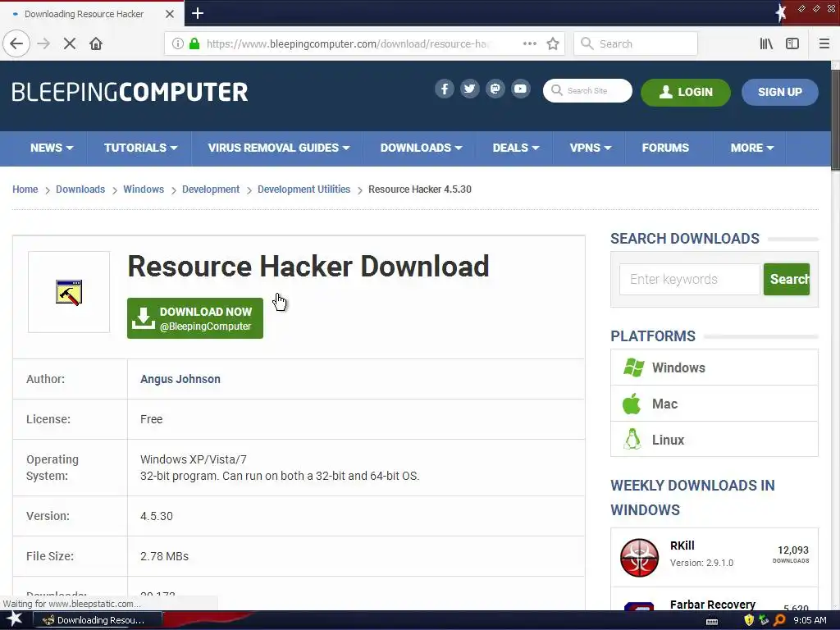Click DOWNLOAD NOW @BleepingComputer button
Viewport: 840px width, 630px height.
tap(195, 318)
